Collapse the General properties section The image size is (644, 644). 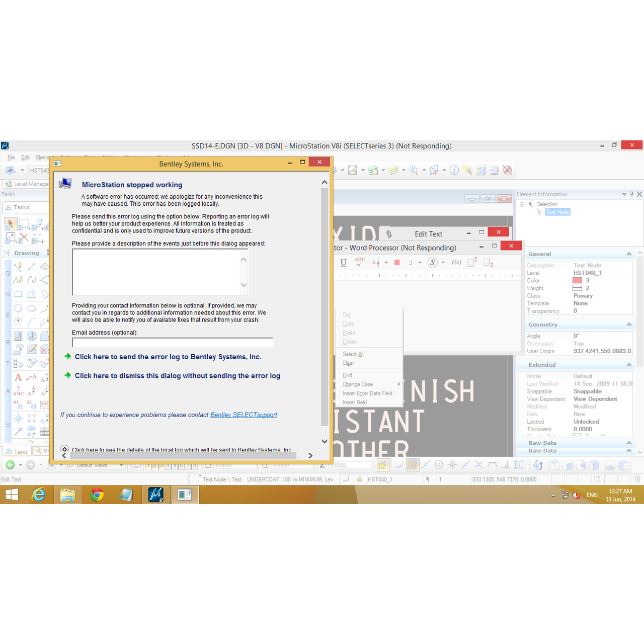tap(629, 254)
